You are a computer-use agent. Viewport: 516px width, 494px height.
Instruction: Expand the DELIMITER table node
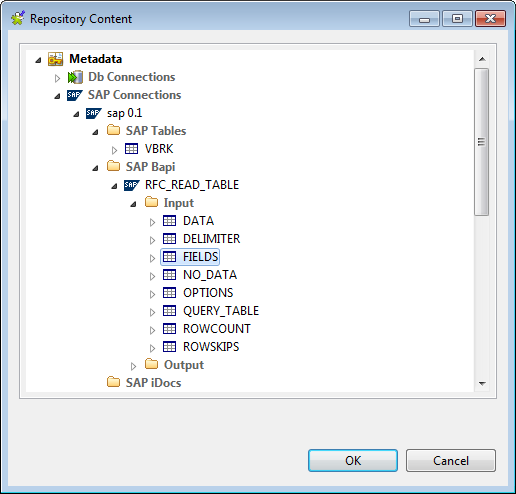click(152, 240)
